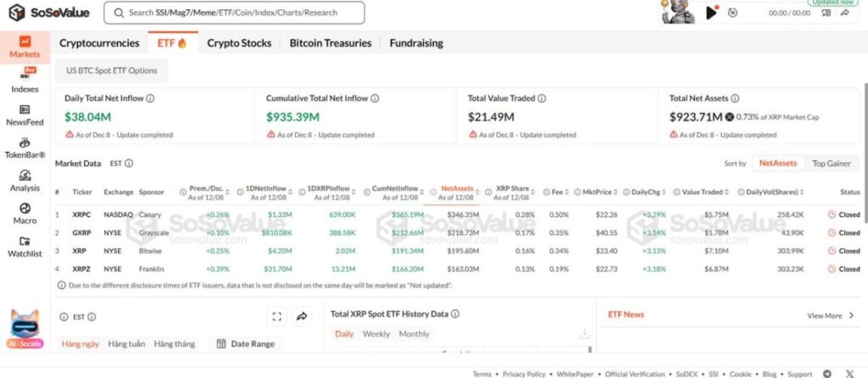Switch to the Cryptocurrencies tab

[x=100, y=43]
